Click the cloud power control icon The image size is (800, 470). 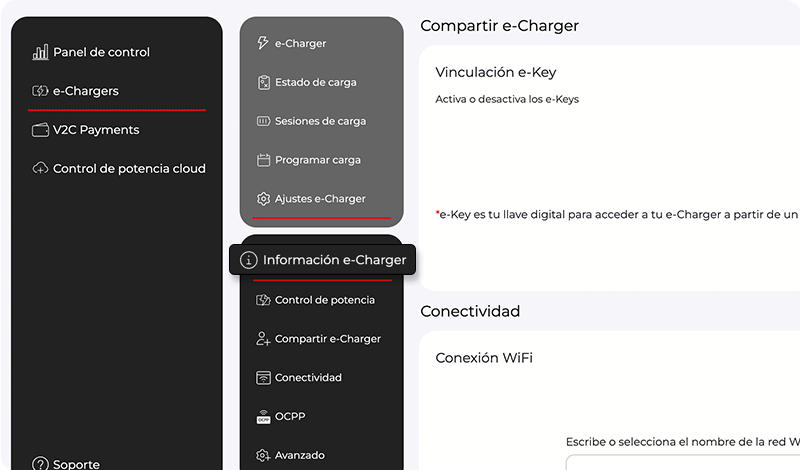click(x=40, y=169)
